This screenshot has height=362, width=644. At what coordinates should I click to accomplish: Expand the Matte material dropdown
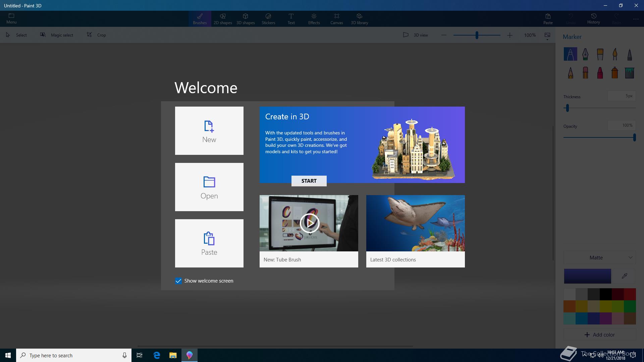(600, 257)
